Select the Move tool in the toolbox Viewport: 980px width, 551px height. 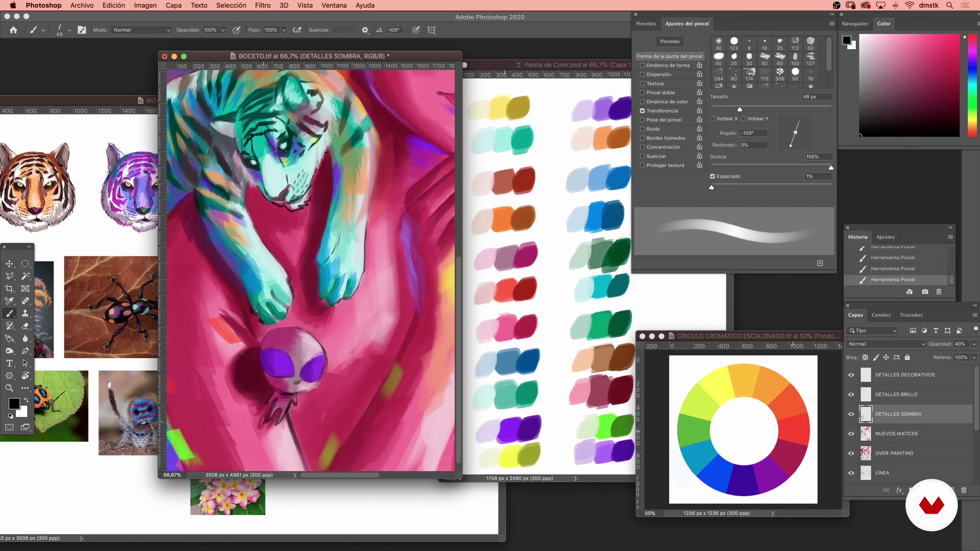tap(9, 264)
